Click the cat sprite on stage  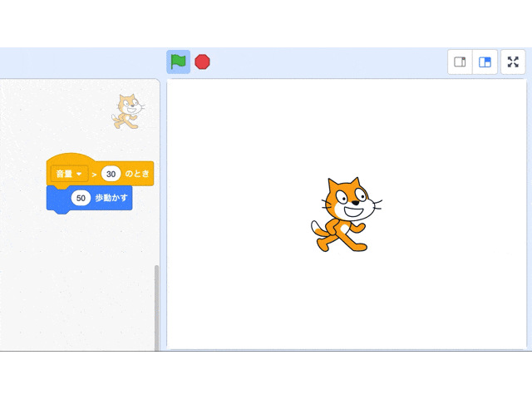(347, 214)
